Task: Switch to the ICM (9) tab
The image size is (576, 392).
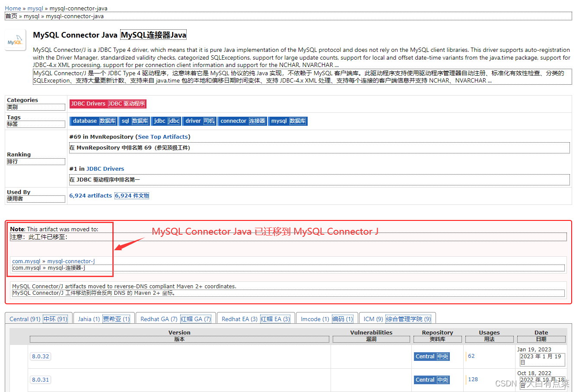Action: 397,319
